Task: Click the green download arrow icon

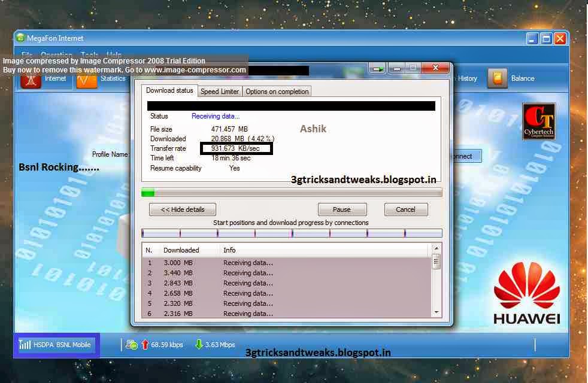Action: [199, 344]
